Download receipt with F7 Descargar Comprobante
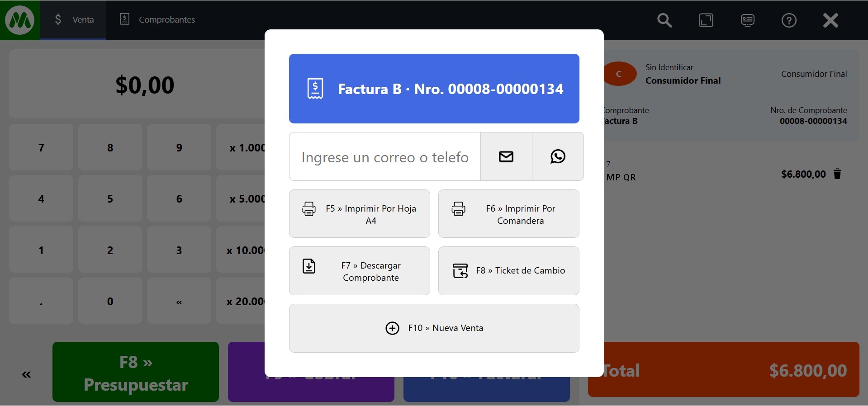 click(359, 271)
